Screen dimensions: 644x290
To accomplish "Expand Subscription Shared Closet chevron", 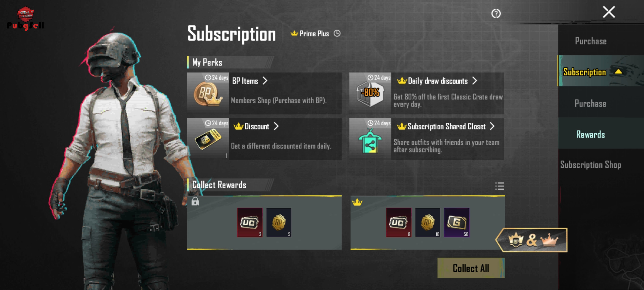I will click(x=492, y=126).
